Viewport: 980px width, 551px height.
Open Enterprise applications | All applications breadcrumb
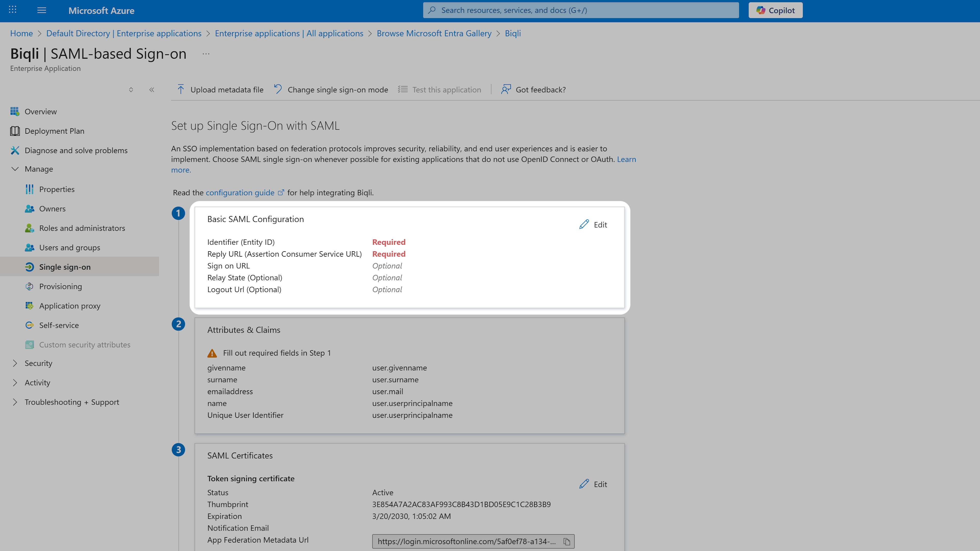click(x=289, y=33)
